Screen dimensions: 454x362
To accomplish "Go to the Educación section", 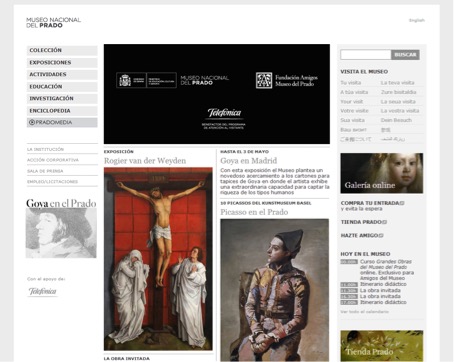I will click(62, 87).
